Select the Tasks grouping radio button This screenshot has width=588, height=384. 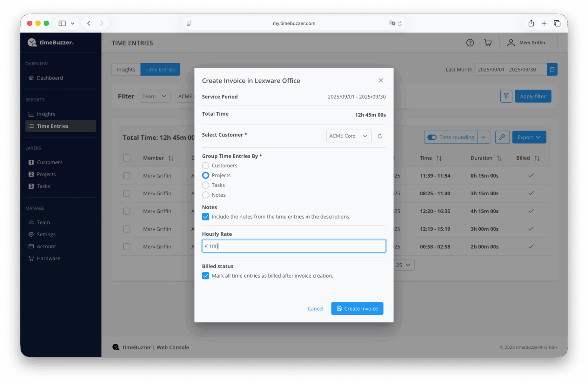[x=206, y=185]
